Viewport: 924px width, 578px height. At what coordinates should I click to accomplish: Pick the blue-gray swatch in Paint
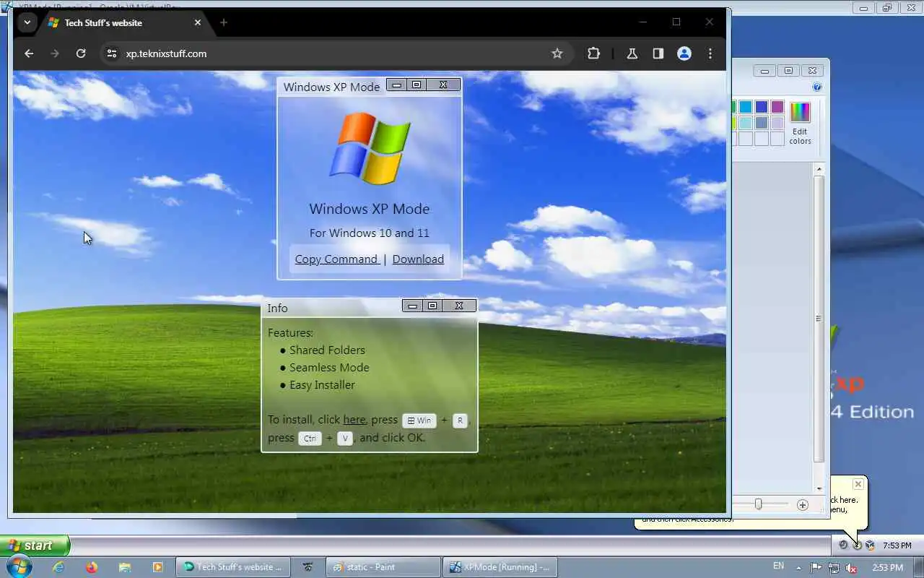coord(761,123)
